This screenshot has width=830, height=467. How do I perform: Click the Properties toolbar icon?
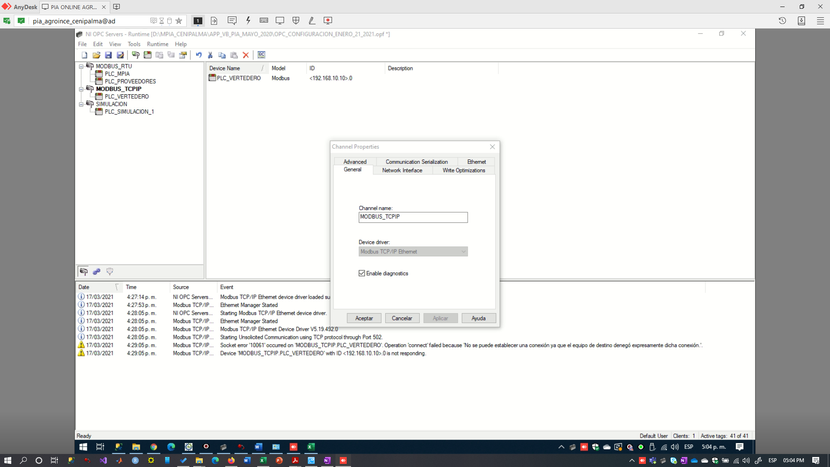[183, 55]
